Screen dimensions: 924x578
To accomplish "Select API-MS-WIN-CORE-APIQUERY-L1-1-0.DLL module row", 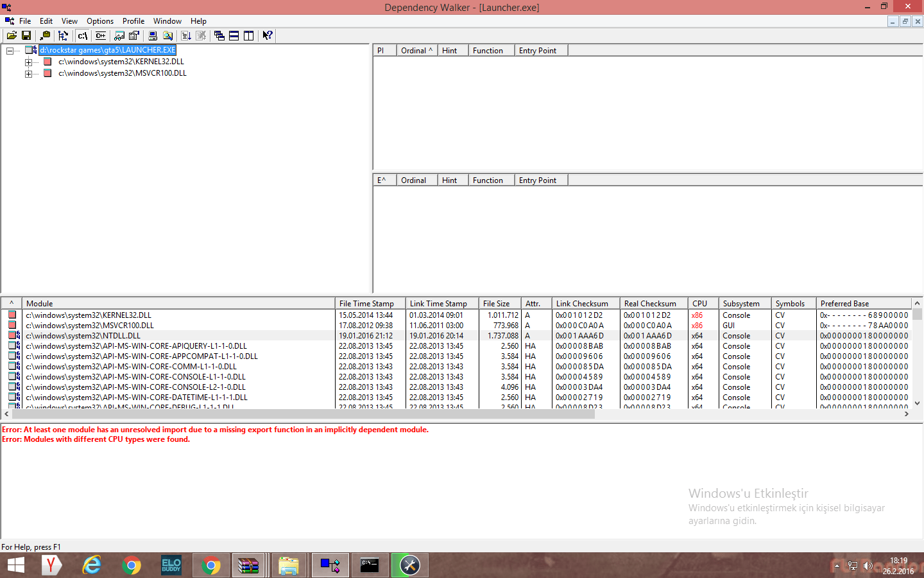I will pos(456,346).
